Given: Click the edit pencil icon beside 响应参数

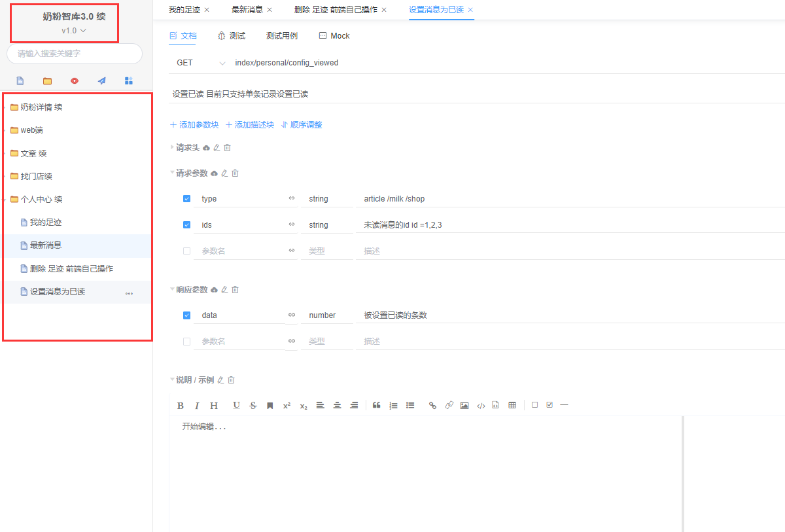Looking at the screenshot, I should click(224, 289).
